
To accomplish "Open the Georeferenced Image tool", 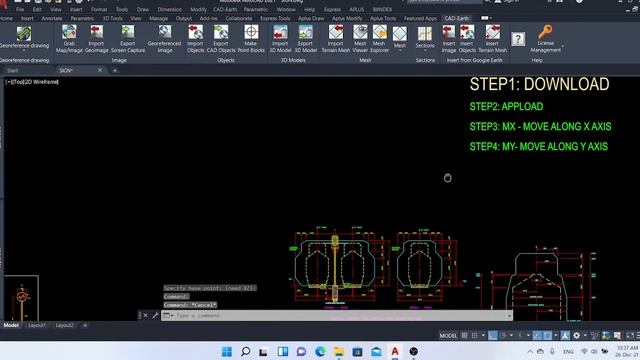I will (x=164, y=39).
